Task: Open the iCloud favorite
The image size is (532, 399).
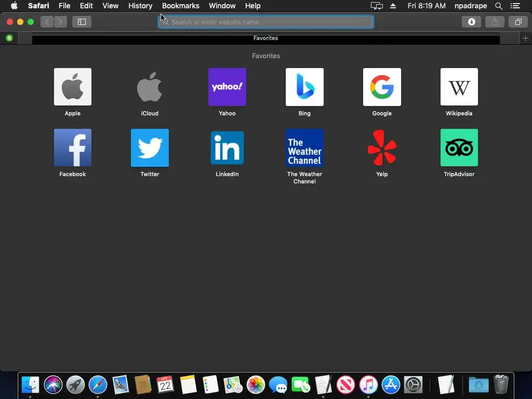Action: tap(150, 87)
